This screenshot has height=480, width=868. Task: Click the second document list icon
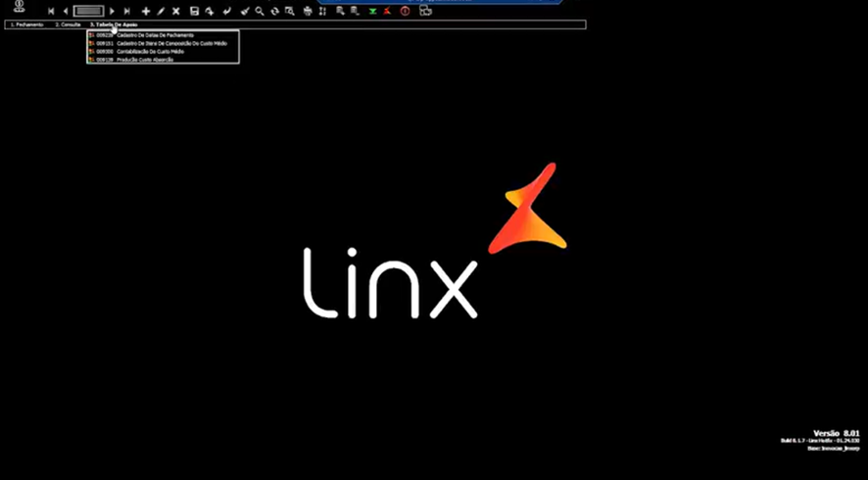(x=355, y=11)
